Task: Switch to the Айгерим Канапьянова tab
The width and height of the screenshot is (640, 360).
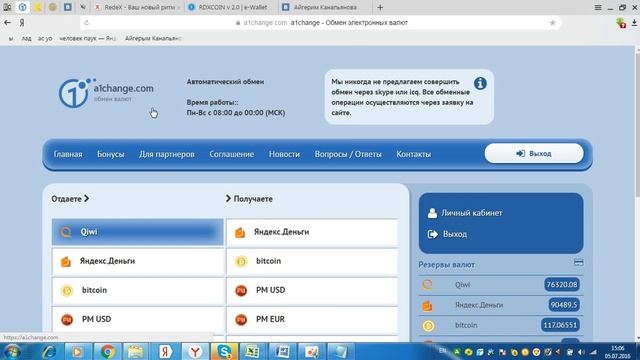Action: tap(325, 7)
